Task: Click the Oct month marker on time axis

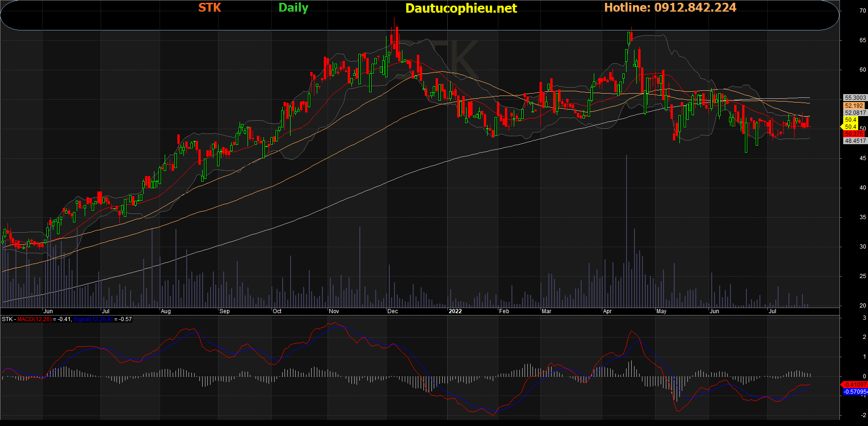Action: 277,311
